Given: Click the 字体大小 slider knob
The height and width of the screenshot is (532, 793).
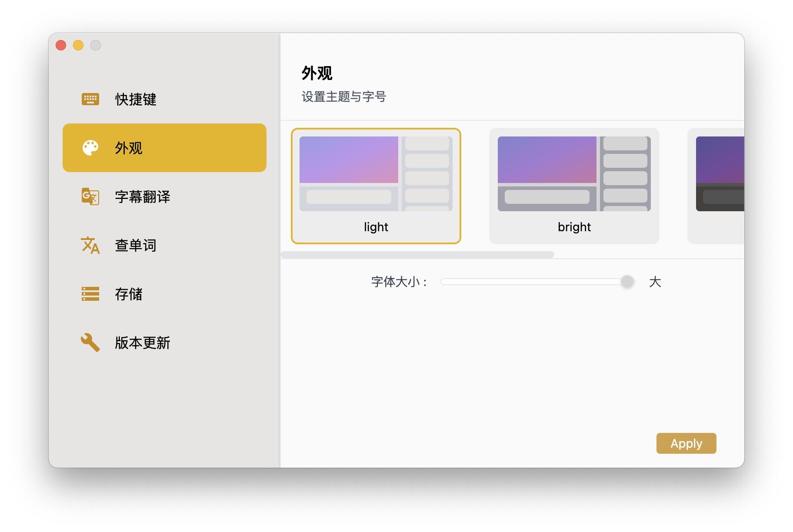Looking at the screenshot, I should [x=627, y=282].
